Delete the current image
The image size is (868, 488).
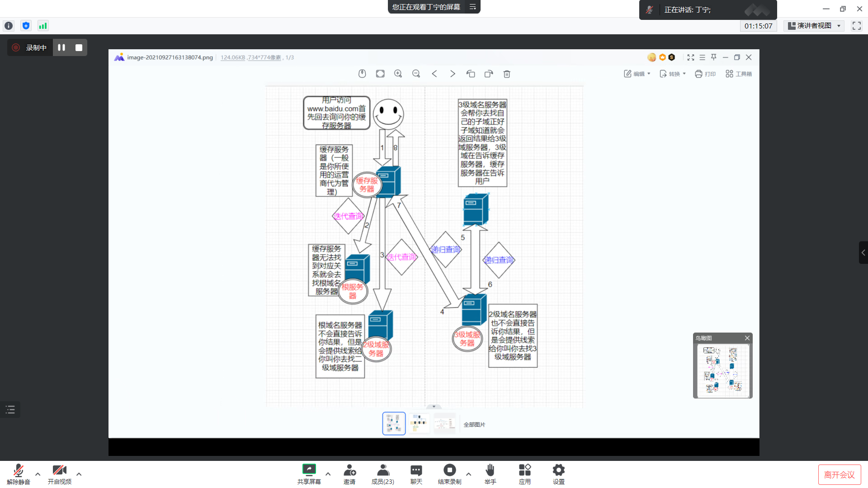(x=507, y=74)
